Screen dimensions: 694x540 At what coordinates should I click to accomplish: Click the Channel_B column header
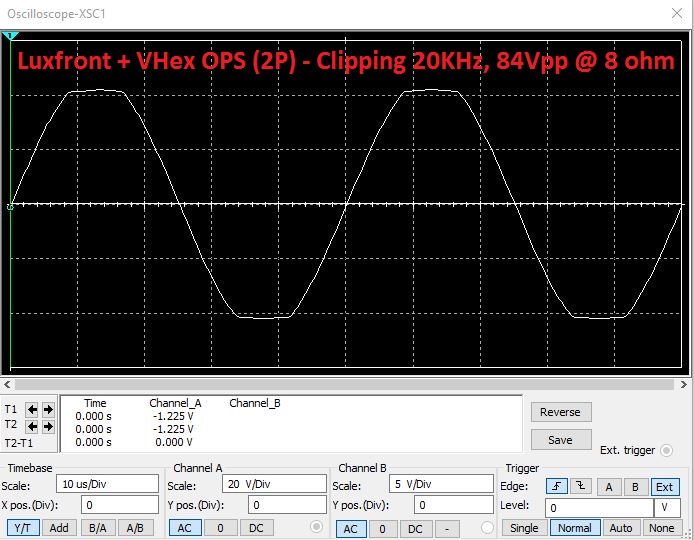[255, 403]
